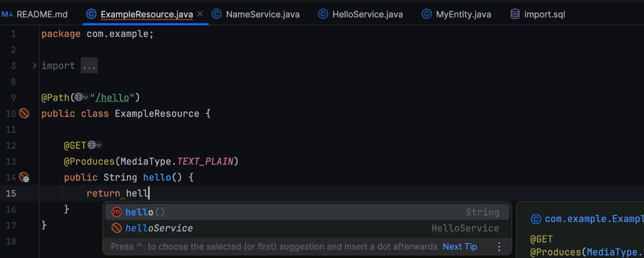The image size is (644, 258).
Task: Choose helloService completion suggestion
Action: click(x=159, y=228)
